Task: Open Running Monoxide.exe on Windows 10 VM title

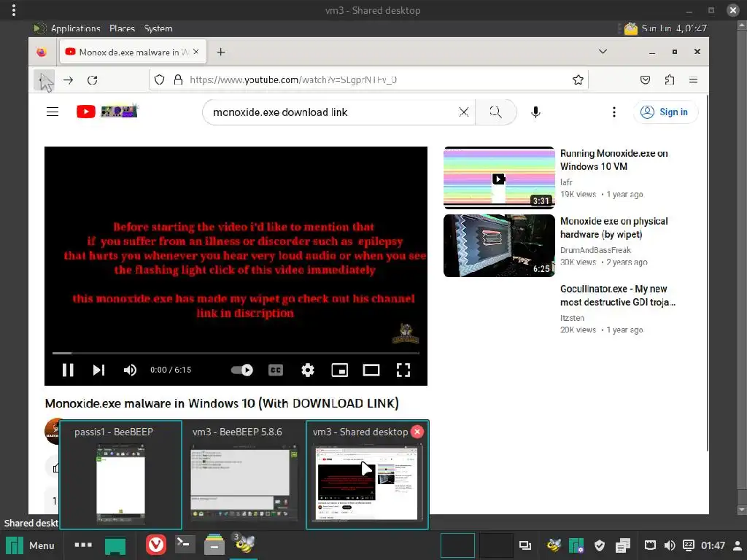Action: tap(614, 160)
